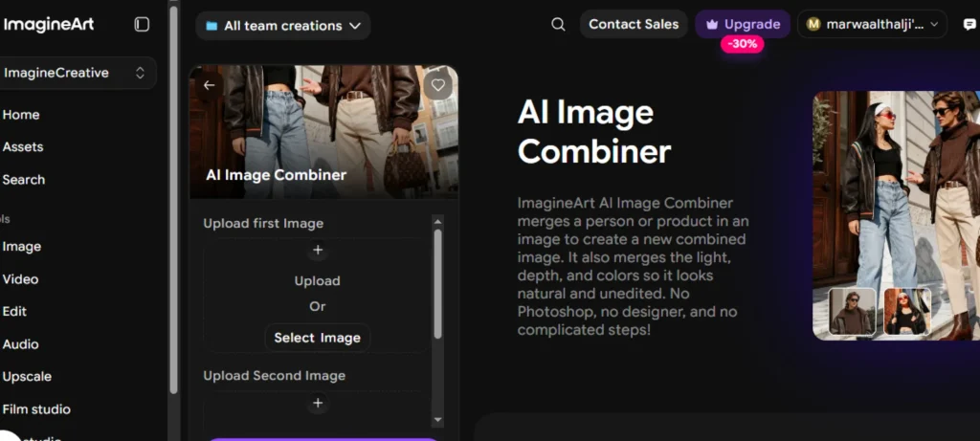Select the Image tool in sidebar
Viewport: 980px width, 441px height.
pyautogui.click(x=22, y=246)
